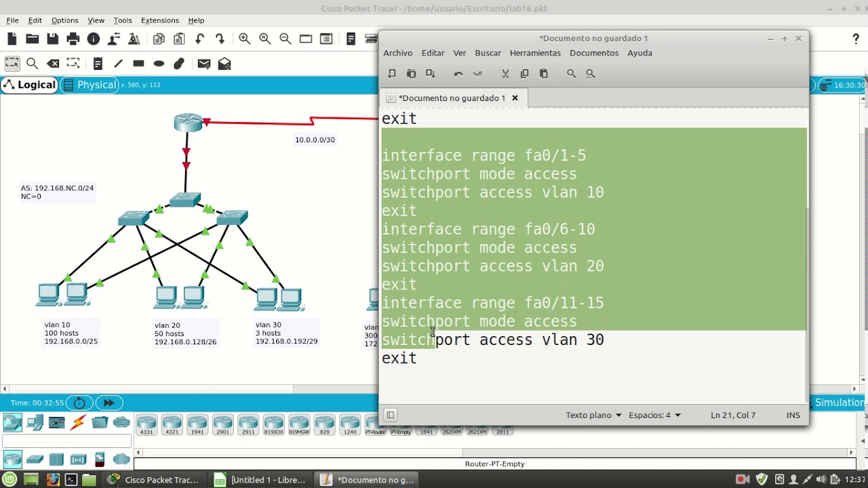Viewport: 868px width, 488px height.
Task: Reset simulation time (power cycle devices)
Action: (79, 403)
